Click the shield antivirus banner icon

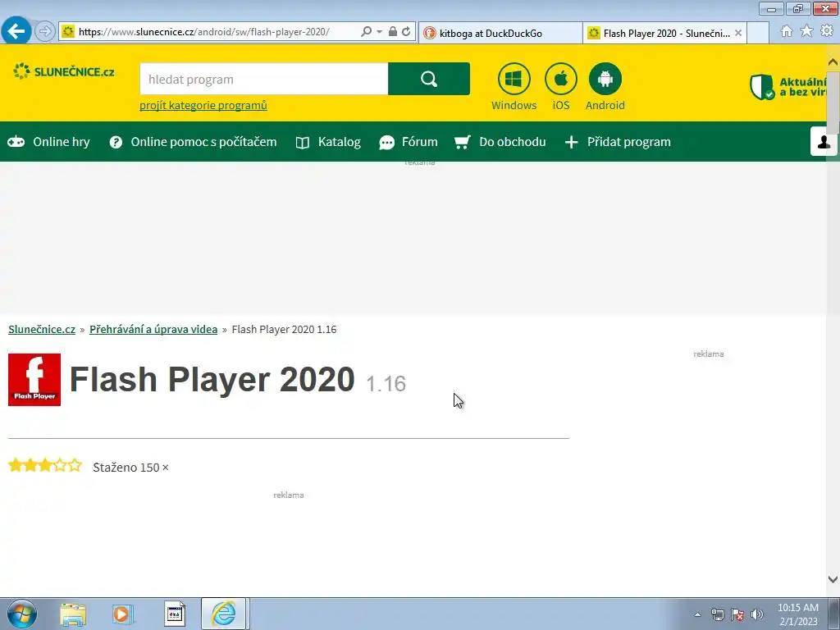tap(761, 87)
